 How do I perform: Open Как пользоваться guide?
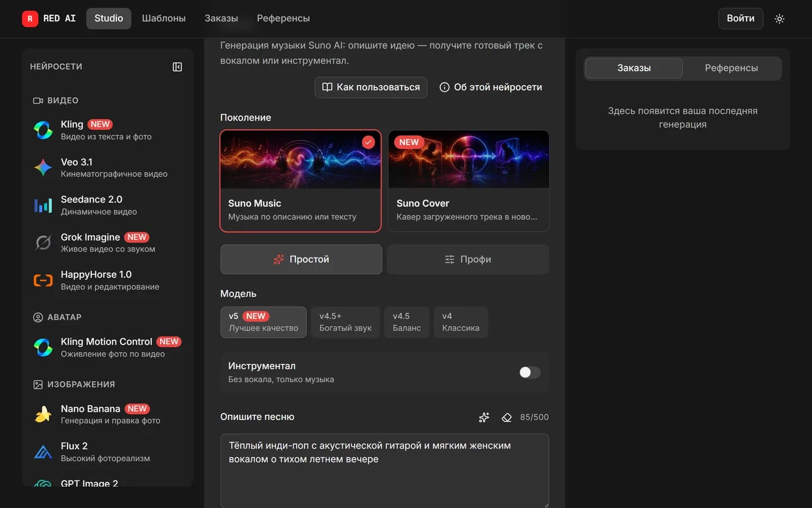(371, 87)
